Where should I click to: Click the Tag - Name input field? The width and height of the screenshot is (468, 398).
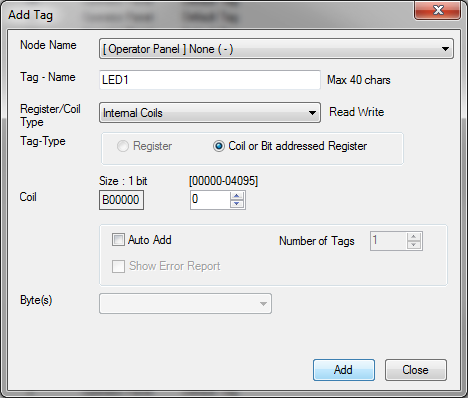pyautogui.click(x=210, y=80)
